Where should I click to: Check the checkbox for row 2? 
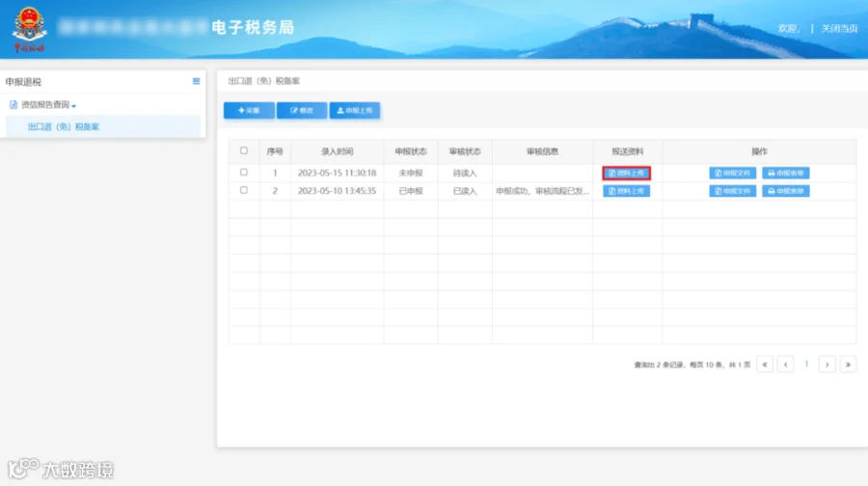click(244, 190)
